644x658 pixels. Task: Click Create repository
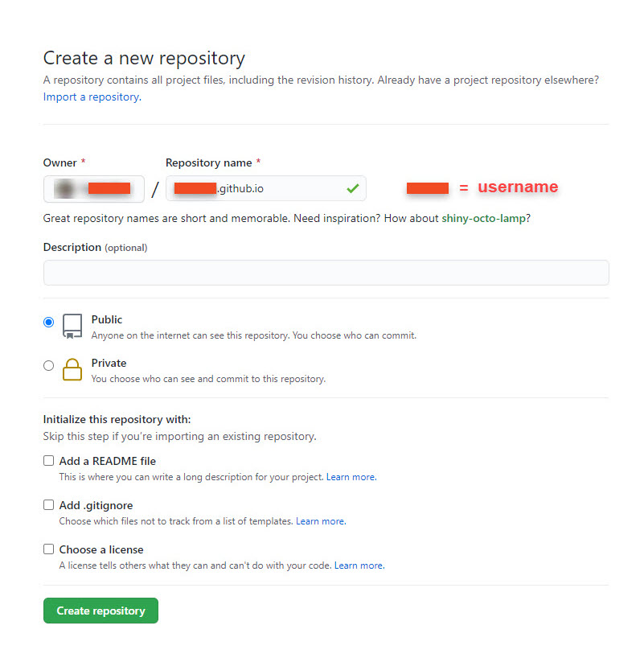pos(100,611)
